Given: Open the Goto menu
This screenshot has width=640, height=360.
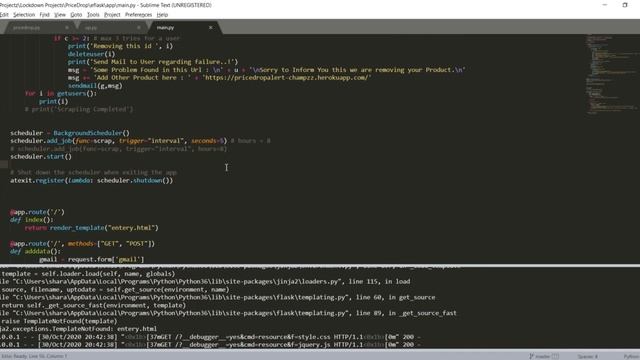Looking at the screenshot, I should [76, 15].
